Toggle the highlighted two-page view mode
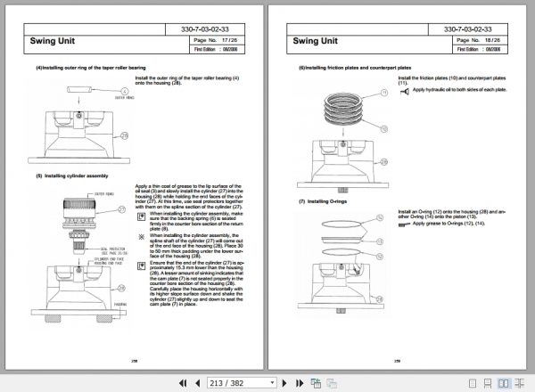 click(x=503, y=383)
